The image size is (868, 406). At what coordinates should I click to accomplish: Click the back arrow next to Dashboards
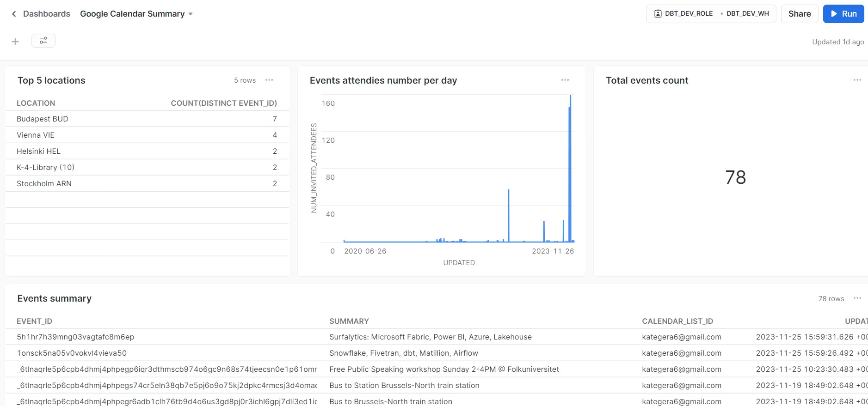[14, 14]
